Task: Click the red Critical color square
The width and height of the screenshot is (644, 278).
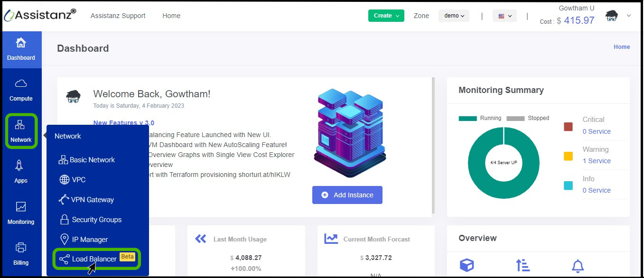Action: [568, 127]
